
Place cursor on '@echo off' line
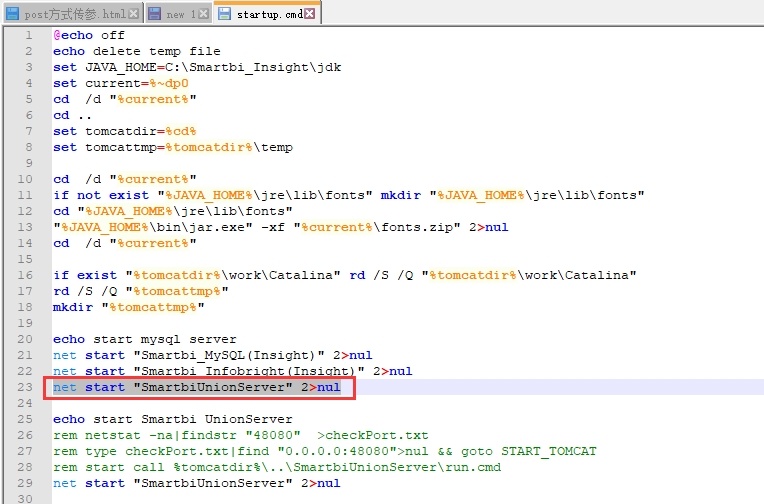tap(89, 35)
